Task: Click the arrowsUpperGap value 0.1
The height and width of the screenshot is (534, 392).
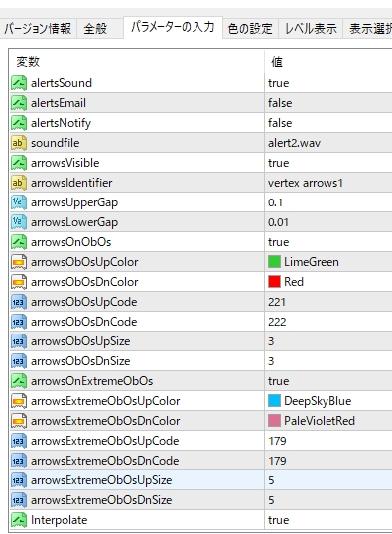Action: (x=275, y=202)
